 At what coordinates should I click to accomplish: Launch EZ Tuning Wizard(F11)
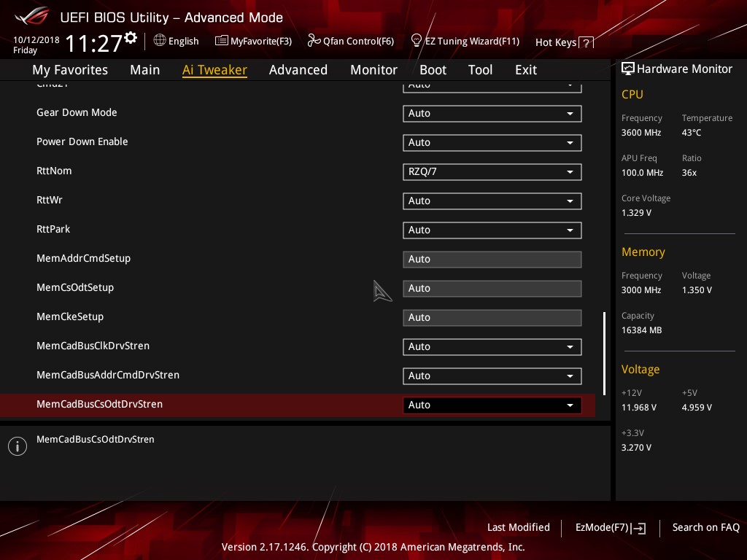(x=465, y=41)
